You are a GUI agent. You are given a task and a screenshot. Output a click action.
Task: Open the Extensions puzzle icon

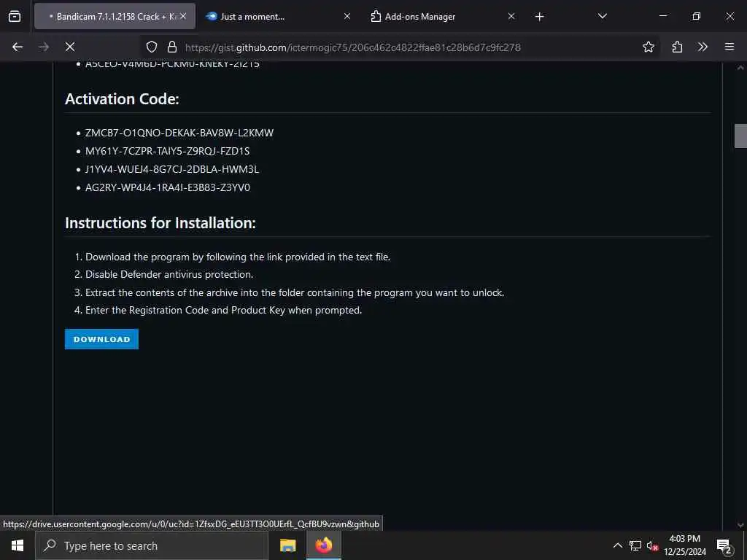[677, 47]
